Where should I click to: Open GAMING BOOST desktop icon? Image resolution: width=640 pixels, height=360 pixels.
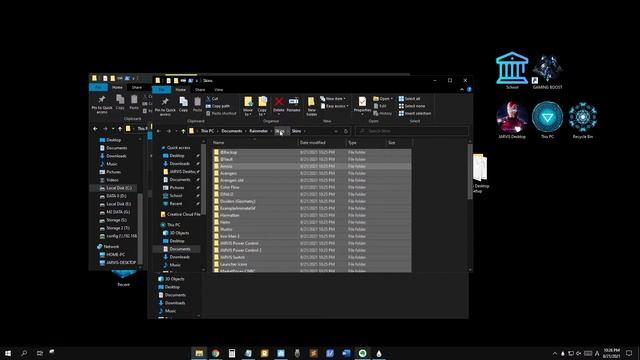pyautogui.click(x=547, y=71)
